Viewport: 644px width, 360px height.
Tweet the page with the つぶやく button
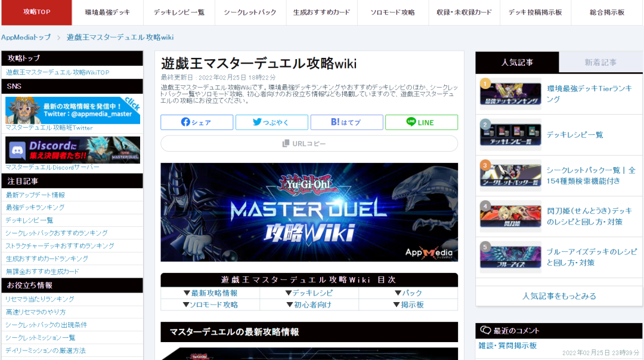pos(271,122)
